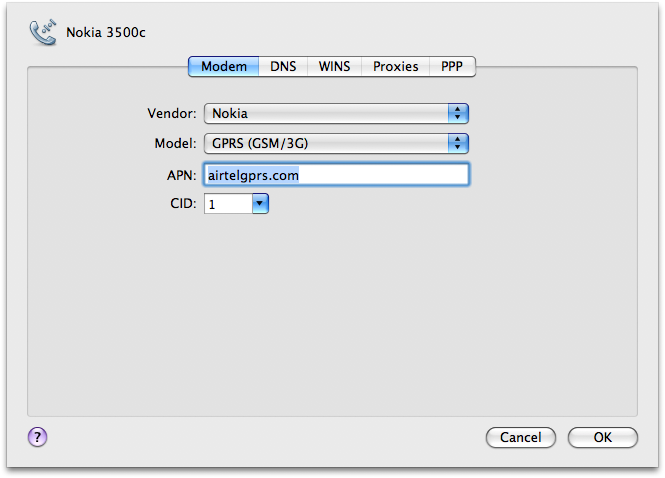The height and width of the screenshot is (478, 665).
Task: Select the WINS tab
Action: tap(334, 67)
